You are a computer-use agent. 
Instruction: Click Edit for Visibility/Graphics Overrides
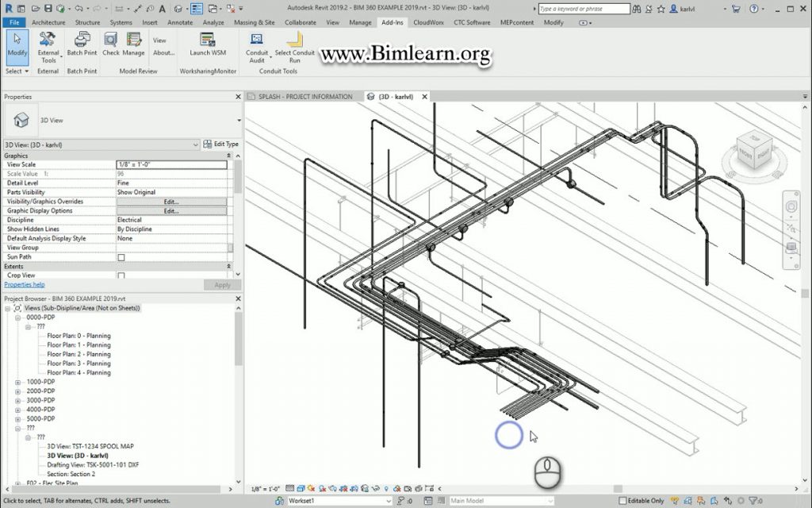(x=171, y=202)
